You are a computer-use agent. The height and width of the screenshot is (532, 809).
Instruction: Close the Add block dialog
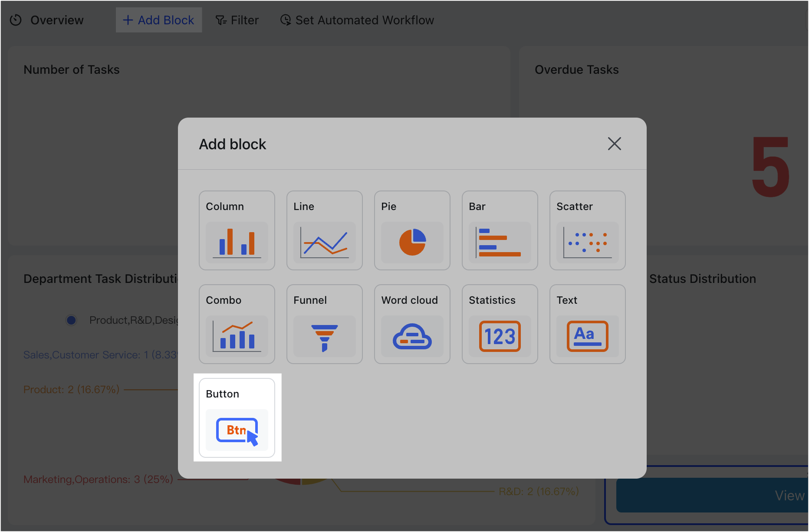[x=614, y=144]
